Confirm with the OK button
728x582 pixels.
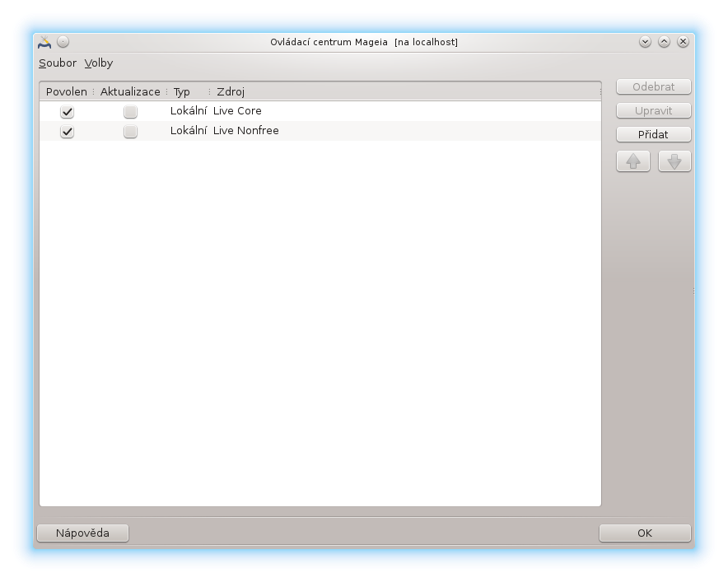[x=645, y=533]
